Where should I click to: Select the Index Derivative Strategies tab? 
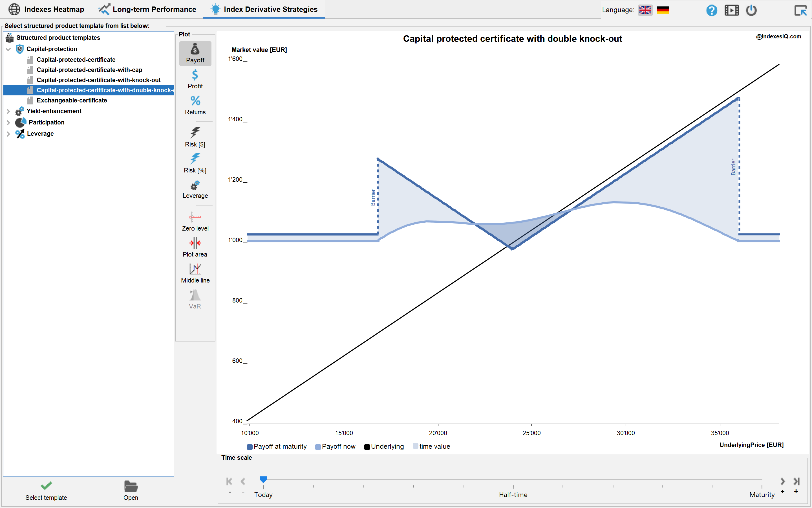coord(264,9)
